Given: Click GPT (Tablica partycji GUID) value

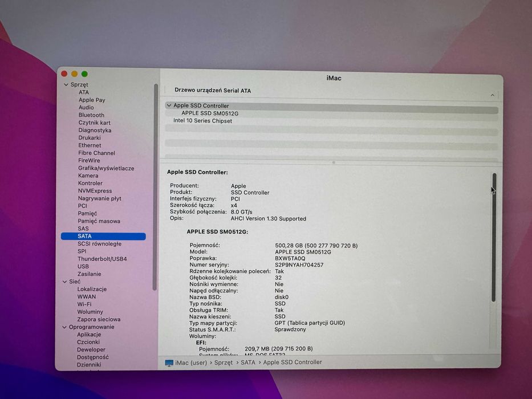Looking at the screenshot, I should click(310, 323).
